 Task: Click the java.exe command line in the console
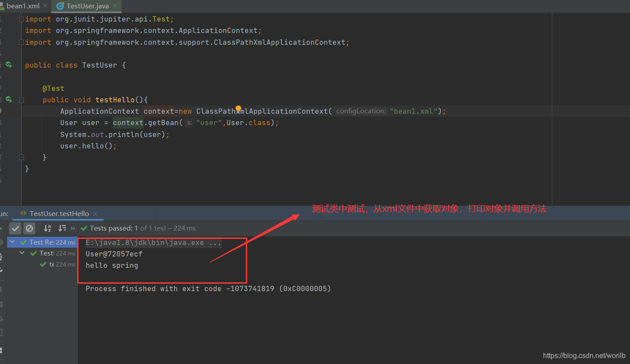pyautogui.click(x=153, y=242)
